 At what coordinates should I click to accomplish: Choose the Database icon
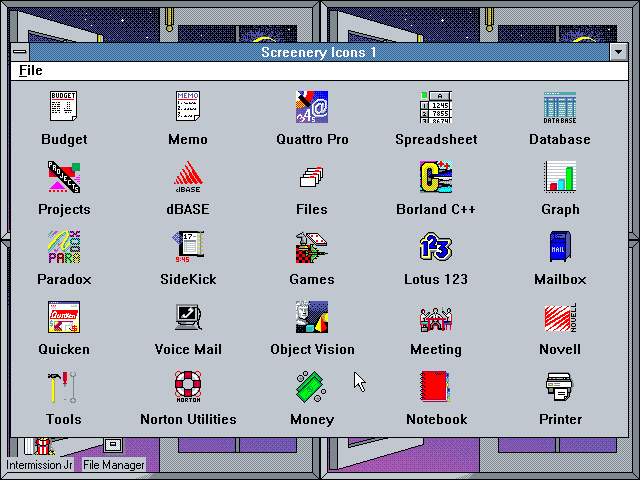[x=560, y=107]
